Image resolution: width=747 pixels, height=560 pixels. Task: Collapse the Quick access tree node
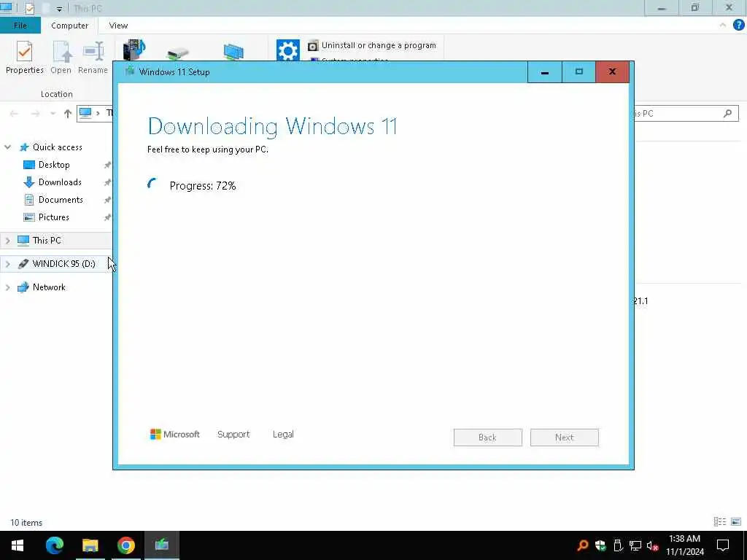click(x=7, y=147)
